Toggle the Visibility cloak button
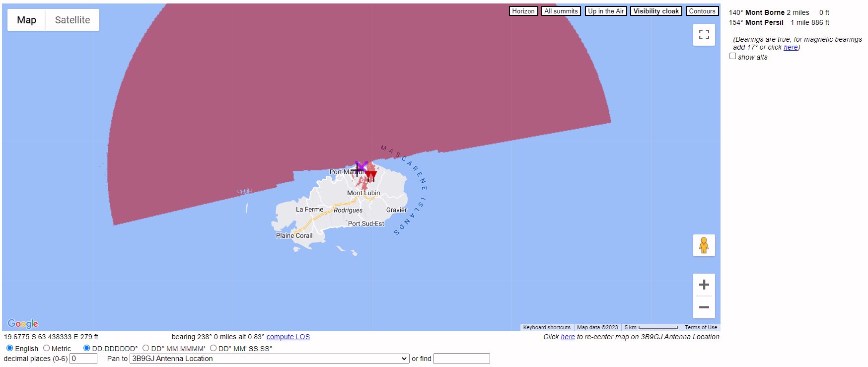 coord(655,11)
